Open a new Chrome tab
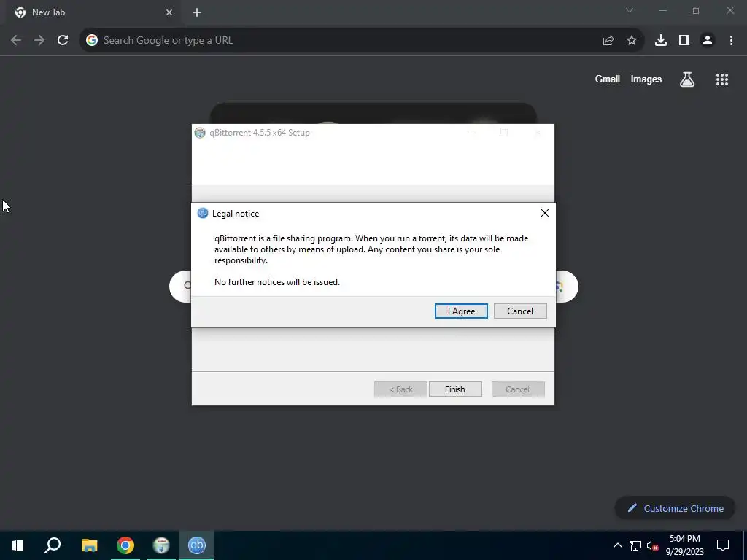Image resolution: width=747 pixels, height=560 pixels. click(x=197, y=12)
